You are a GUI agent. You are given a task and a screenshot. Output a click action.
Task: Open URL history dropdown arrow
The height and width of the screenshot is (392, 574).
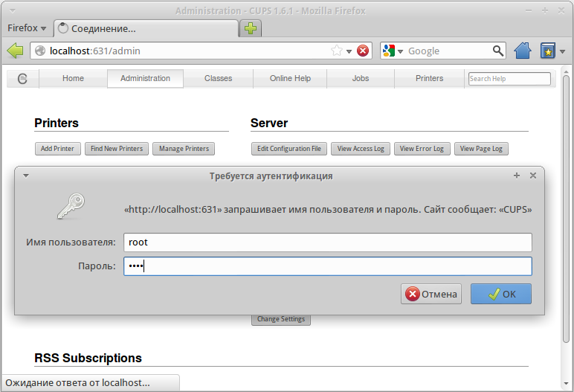point(349,51)
